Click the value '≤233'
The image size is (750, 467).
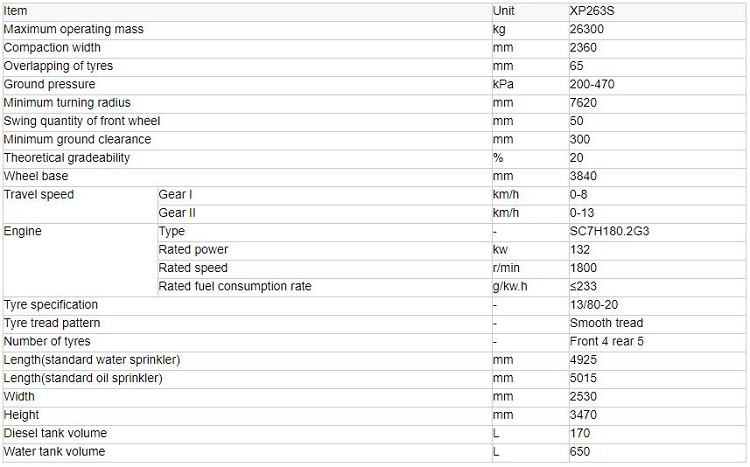583,287
